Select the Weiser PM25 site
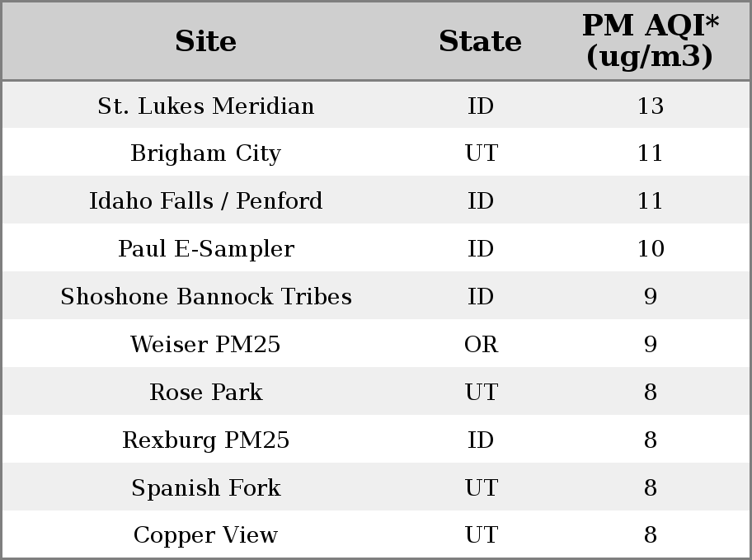This screenshot has height=560, width=752. tap(206, 345)
